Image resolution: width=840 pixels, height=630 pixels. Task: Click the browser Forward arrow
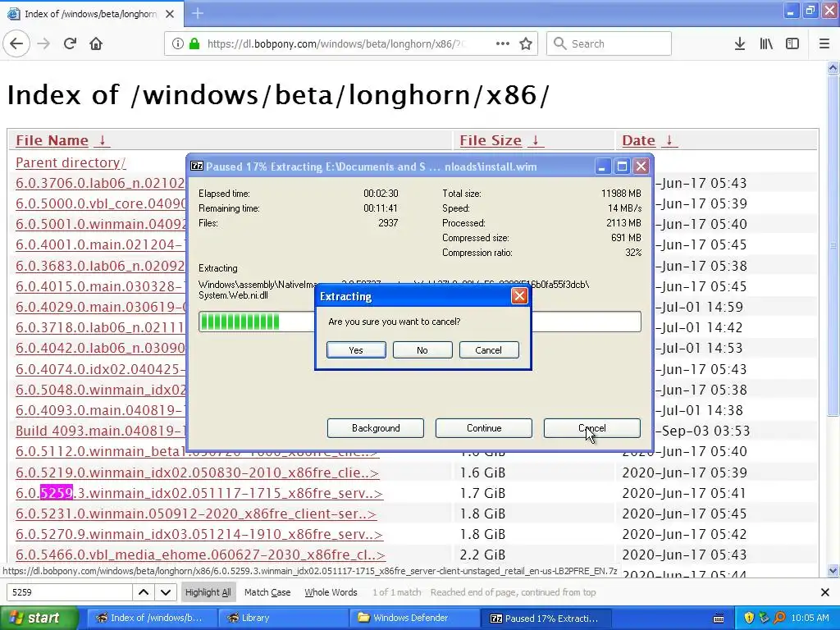click(x=44, y=43)
